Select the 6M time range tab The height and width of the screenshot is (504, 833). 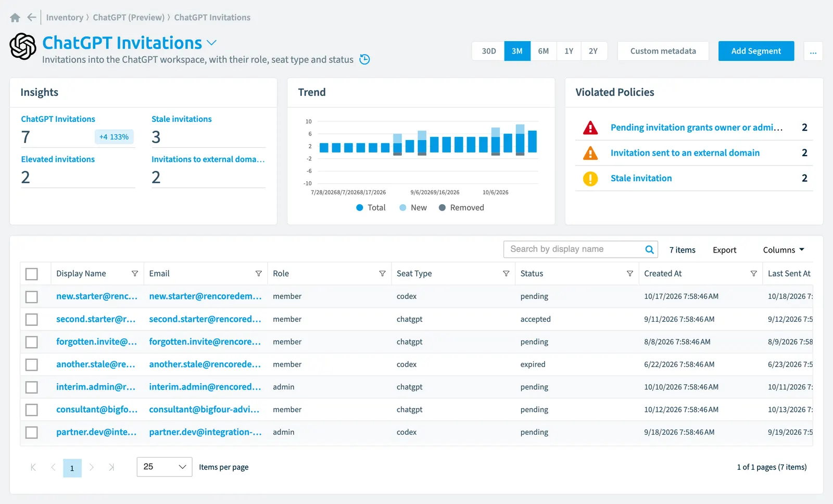point(544,51)
